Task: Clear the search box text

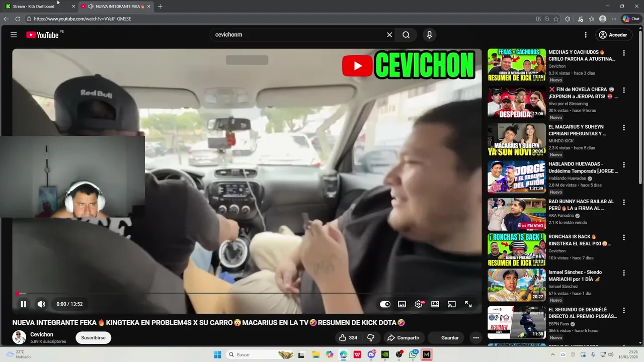Action: tap(389, 35)
